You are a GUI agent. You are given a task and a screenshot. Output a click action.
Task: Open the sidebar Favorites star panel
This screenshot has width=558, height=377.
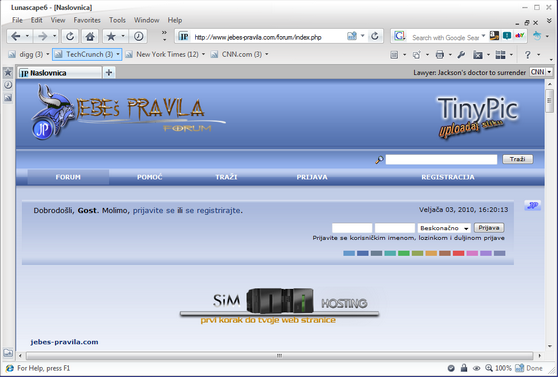pyautogui.click(x=8, y=73)
